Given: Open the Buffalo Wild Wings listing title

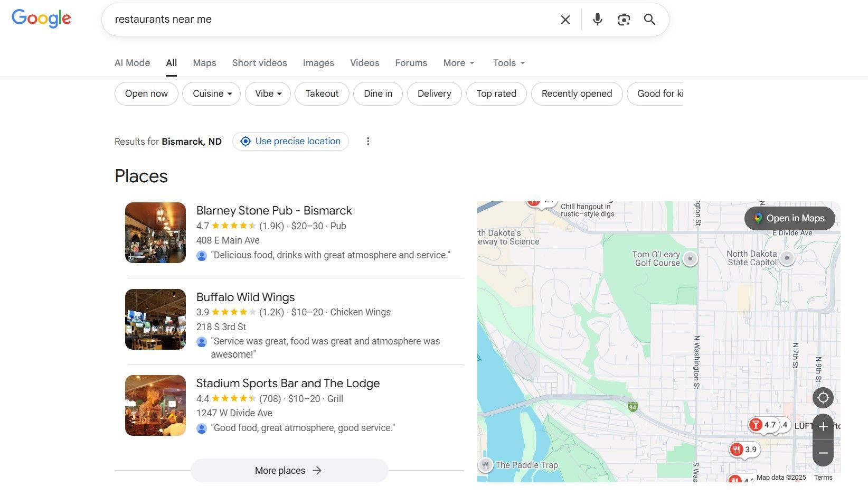Looking at the screenshot, I should 246,297.
